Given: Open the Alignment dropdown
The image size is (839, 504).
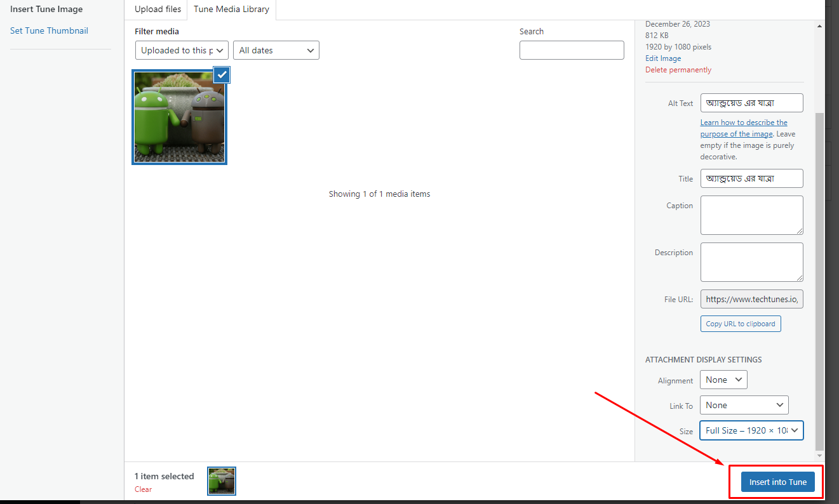Looking at the screenshot, I should coord(723,380).
